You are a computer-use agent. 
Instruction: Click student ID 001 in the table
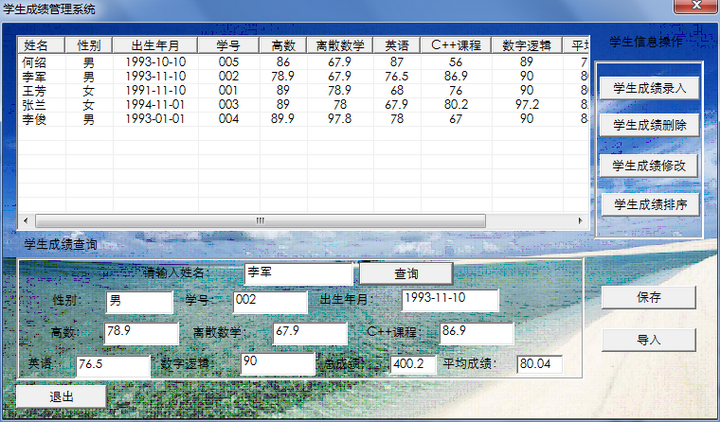point(229,90)
